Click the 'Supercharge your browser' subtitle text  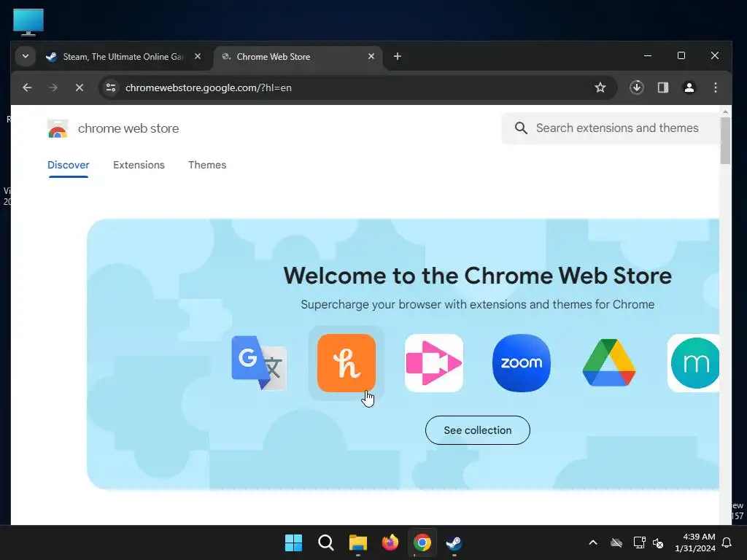(x=477, y=305)
